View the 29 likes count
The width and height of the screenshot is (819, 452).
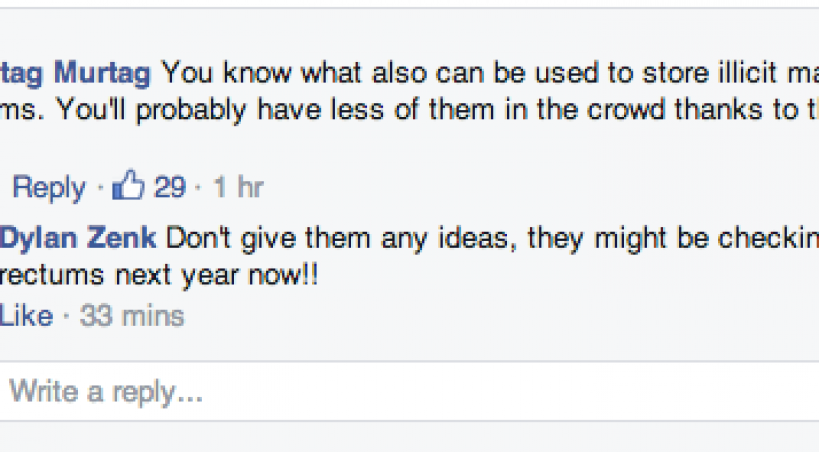click(170, 187)
